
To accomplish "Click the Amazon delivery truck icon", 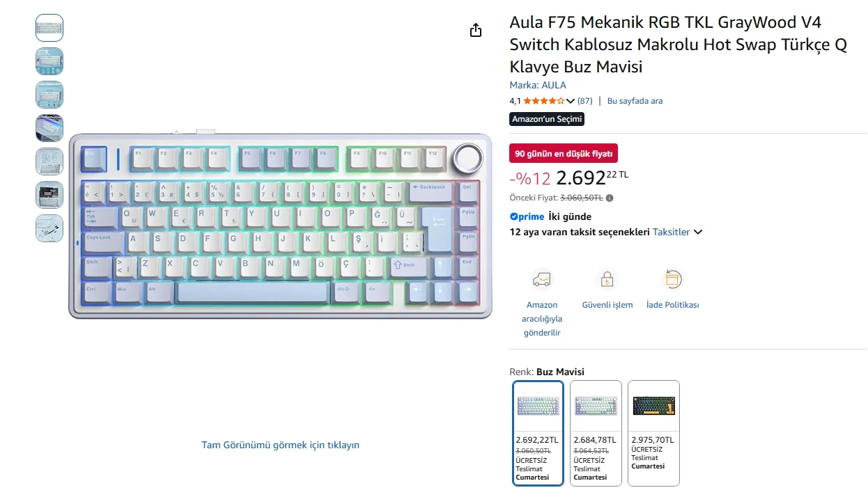I will point(542,280).
